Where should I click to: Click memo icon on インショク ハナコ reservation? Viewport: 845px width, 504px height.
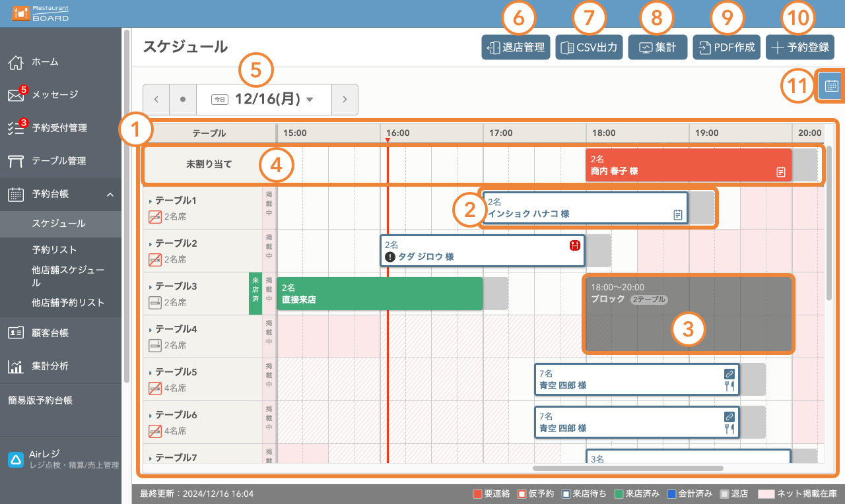tap(677, 214)
